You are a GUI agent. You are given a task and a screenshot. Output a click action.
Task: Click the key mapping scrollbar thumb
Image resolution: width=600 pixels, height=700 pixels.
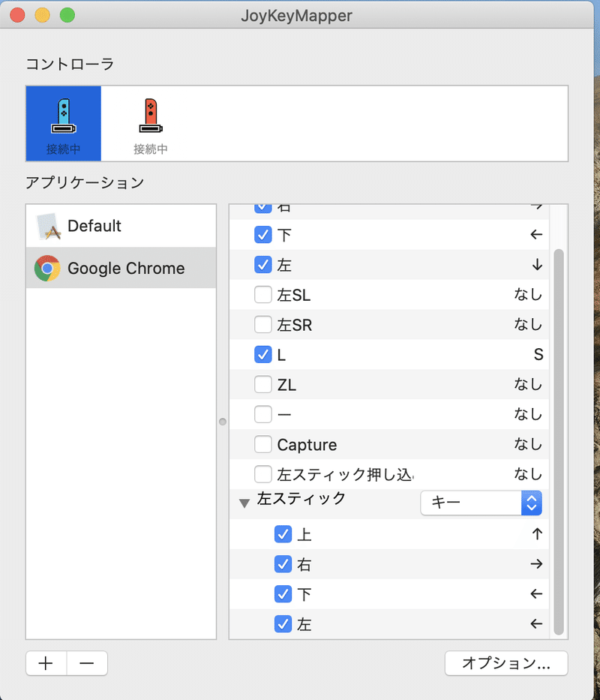pyautogui.click(x=559, y=442)
